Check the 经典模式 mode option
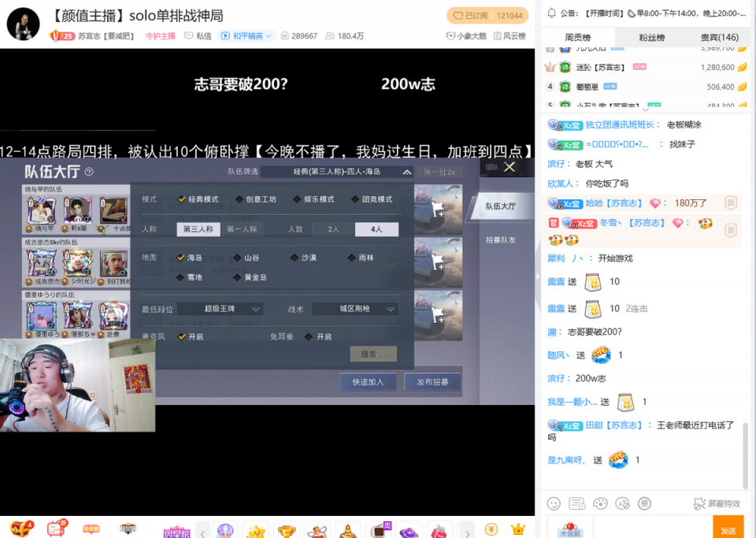This screenshot has width=756, height=538. [198, 199]
